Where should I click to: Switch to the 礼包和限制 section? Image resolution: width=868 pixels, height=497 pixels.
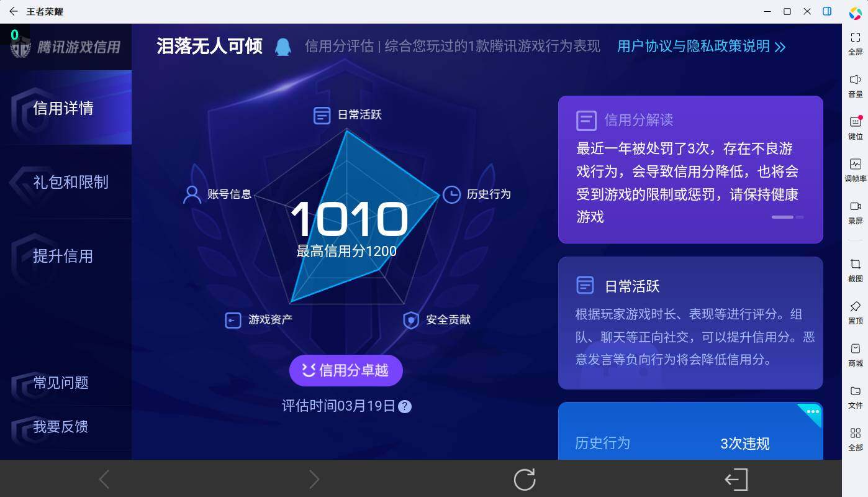tap(70, 183)
